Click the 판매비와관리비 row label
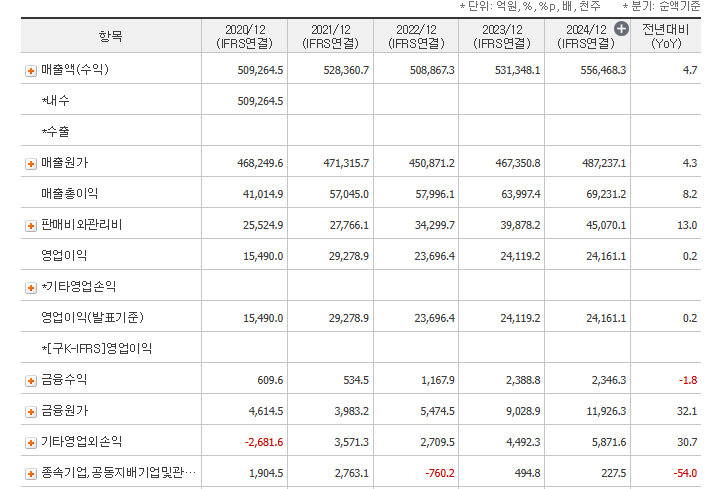The width and height of the screenshot is (707, 489). click(x=82, y=225)
